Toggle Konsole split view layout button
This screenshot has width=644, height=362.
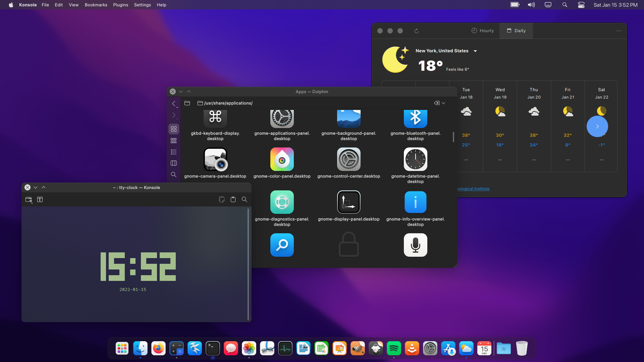40,200
